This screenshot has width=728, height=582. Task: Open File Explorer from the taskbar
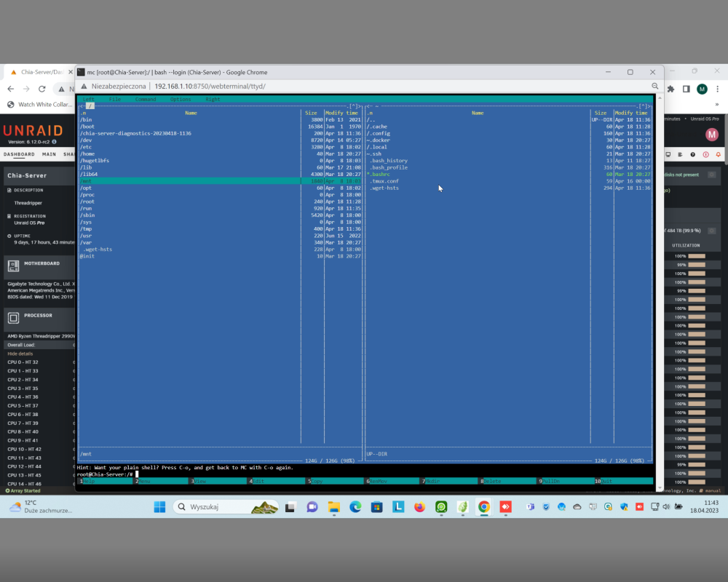click(x=334, y=507)
